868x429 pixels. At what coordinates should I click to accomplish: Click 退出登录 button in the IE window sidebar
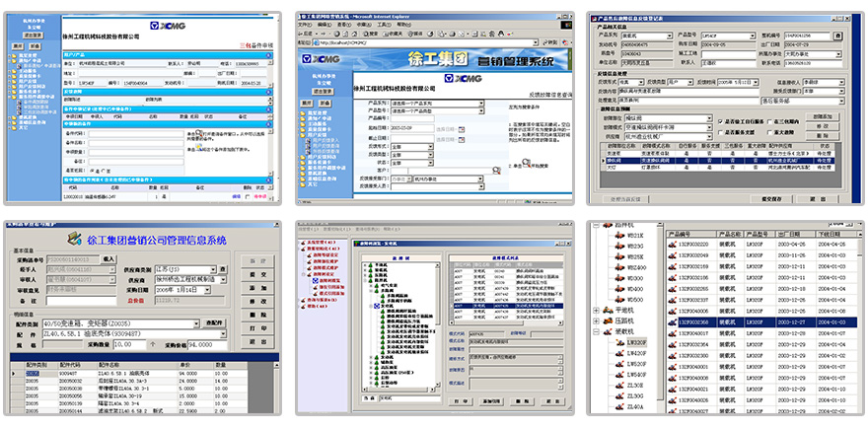323,92
